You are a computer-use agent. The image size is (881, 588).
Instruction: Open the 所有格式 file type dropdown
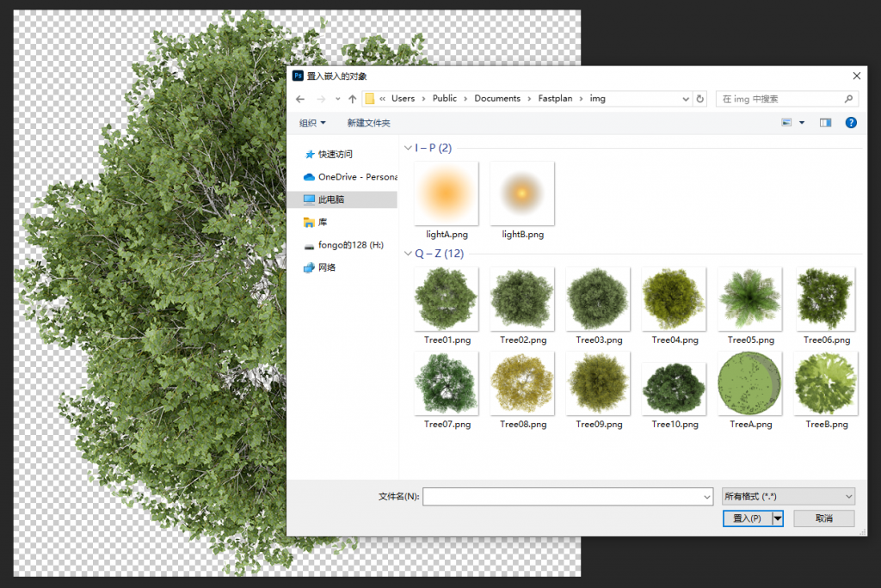(788, 497)
